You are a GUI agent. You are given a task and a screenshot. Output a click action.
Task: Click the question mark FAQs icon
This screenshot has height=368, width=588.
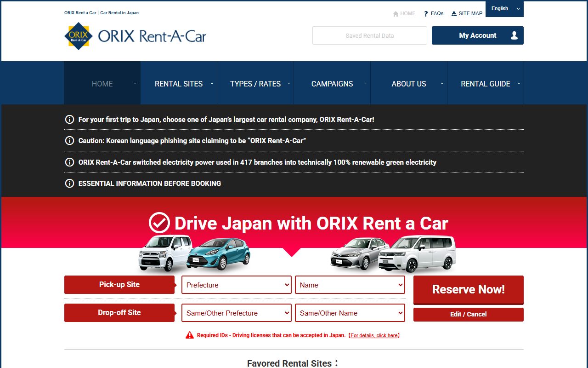pyautogui.click(x=426, y=14)
